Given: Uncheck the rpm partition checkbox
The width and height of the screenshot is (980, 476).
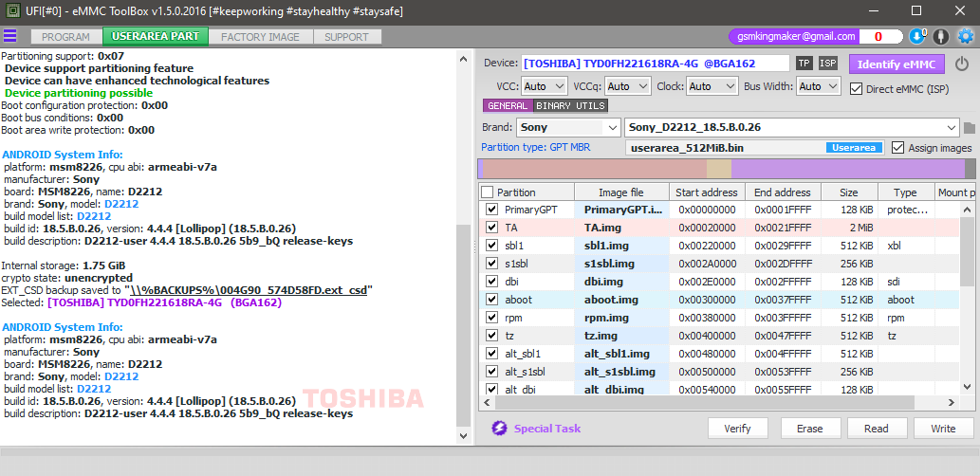Looking at the screenshot, I should (491, 318).
